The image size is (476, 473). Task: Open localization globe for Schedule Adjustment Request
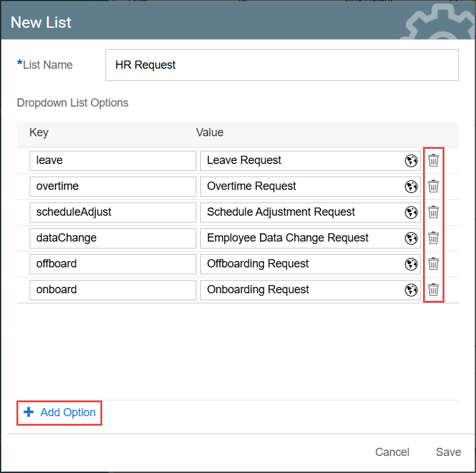tap(411, 212)
